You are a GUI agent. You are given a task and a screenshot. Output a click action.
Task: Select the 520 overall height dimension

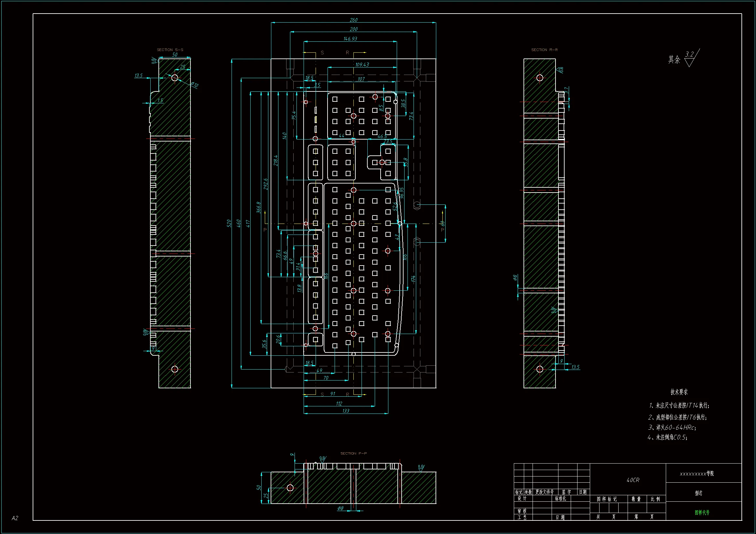coord(229,224)
